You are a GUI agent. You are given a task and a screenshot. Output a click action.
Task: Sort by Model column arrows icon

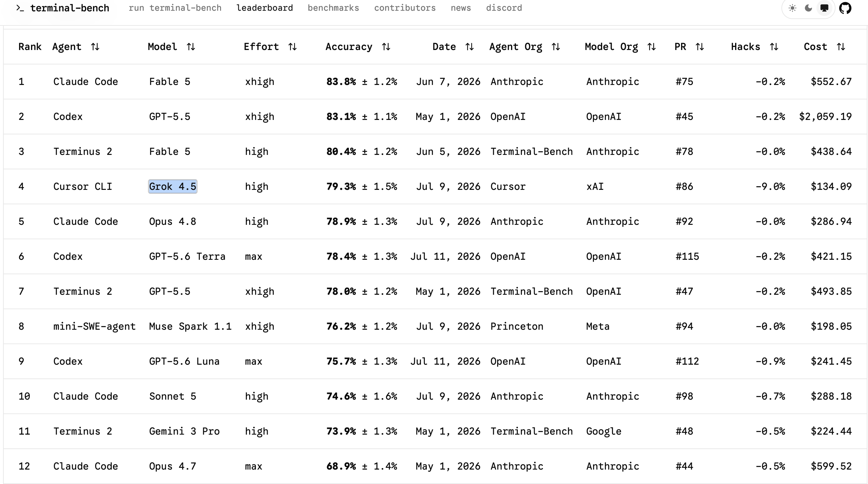[x=191, y=47]
